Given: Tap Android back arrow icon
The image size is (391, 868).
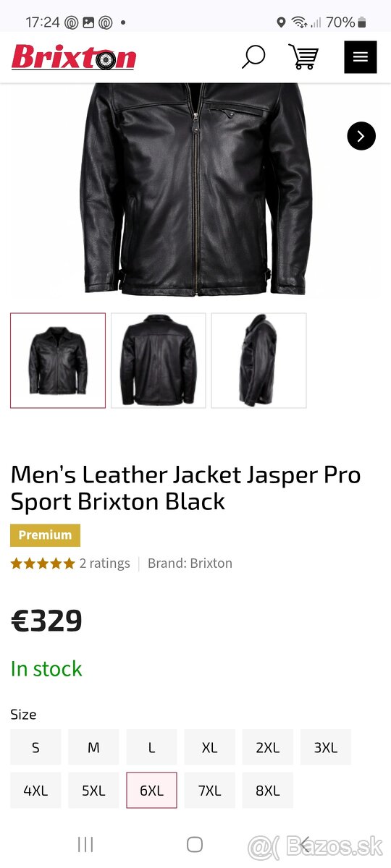Looking at the screenshot, I should 305,844.
